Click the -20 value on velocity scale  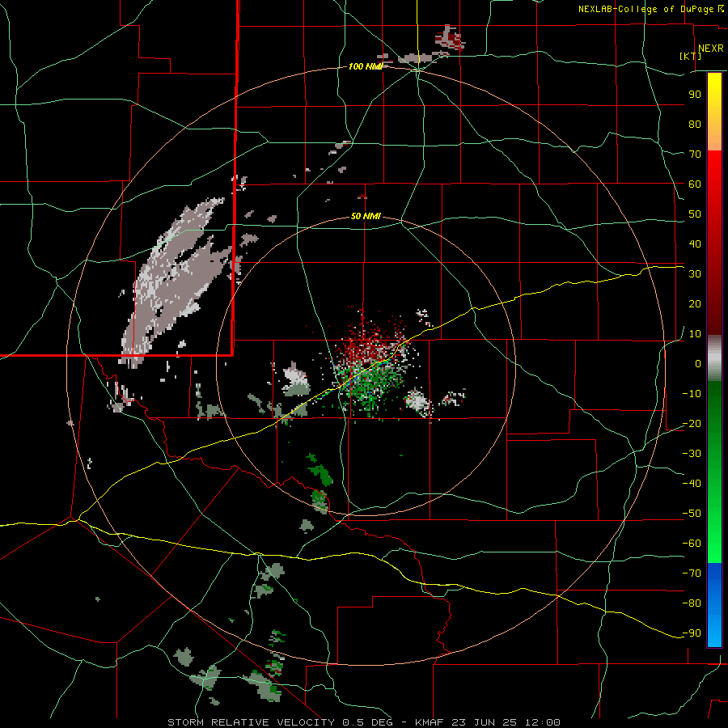pos(692,423)
